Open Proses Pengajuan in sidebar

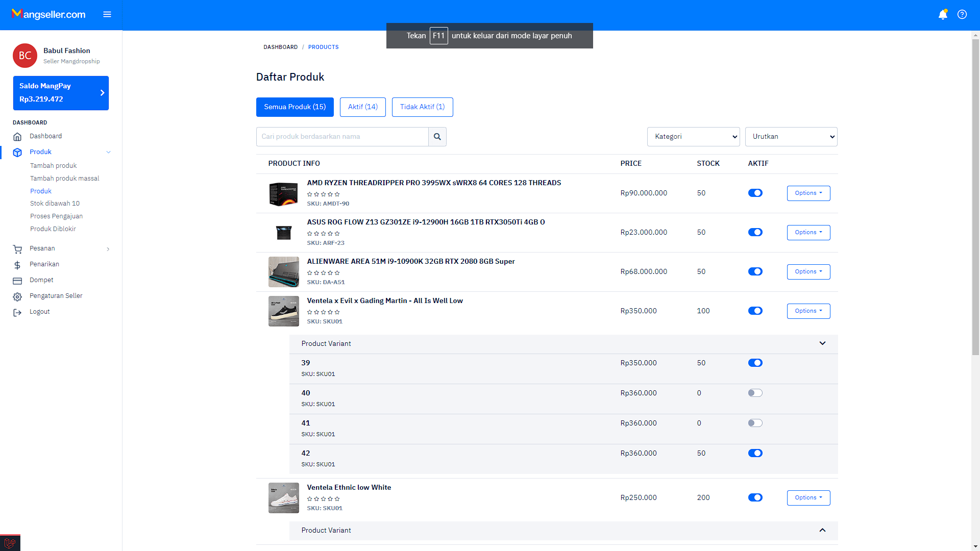(x=57, y=216)
